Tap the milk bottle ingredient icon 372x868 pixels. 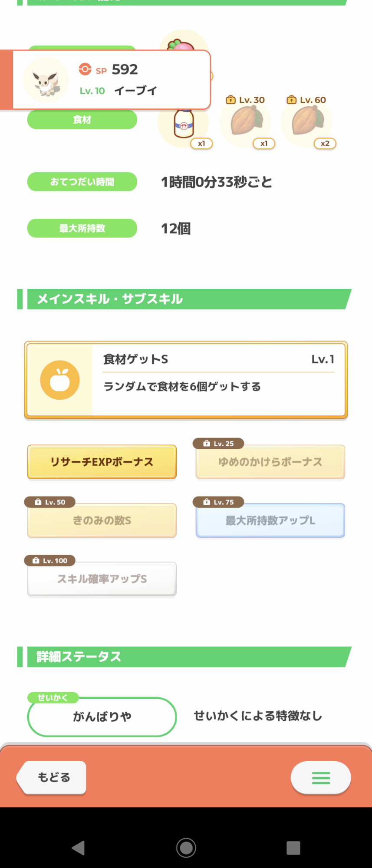click(184, 123)
